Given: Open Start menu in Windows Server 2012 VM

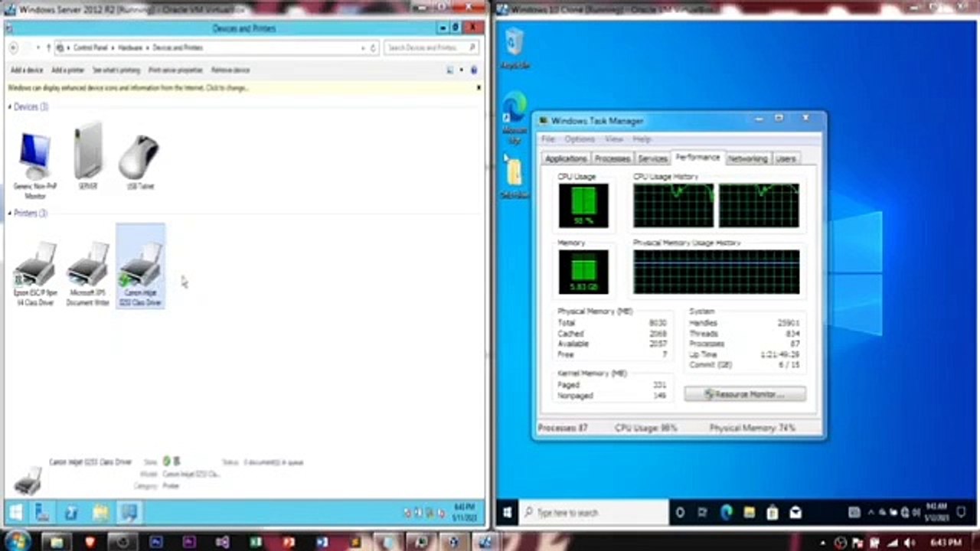Looking at the screenshot, I should point(15,512).
